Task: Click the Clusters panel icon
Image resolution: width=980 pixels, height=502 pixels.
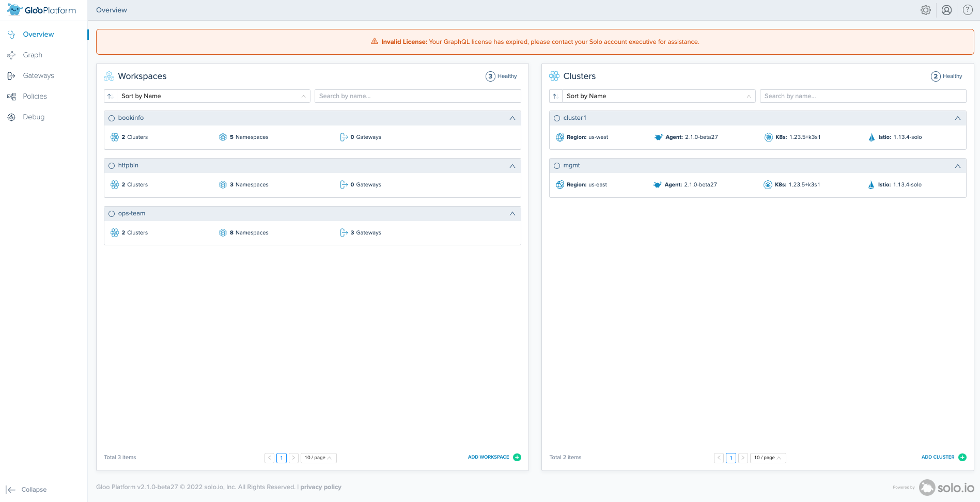Action: pos(554,76)
